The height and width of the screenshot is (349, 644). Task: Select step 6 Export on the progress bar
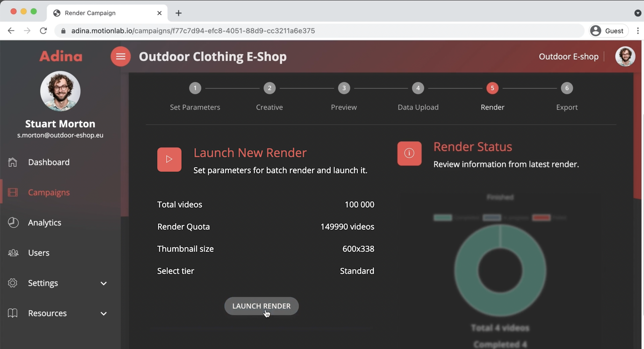[x=567, y=88]
